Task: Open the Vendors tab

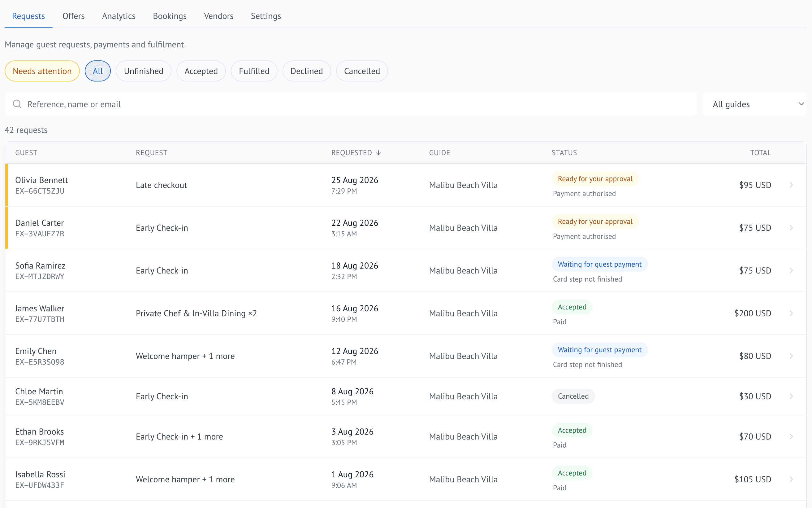Action: (x=219, y=16)
